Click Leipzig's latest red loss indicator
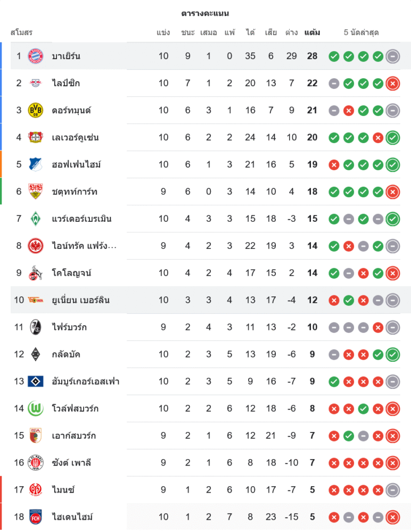Screen dimensions: 411x532 click(x=393, y=83)
